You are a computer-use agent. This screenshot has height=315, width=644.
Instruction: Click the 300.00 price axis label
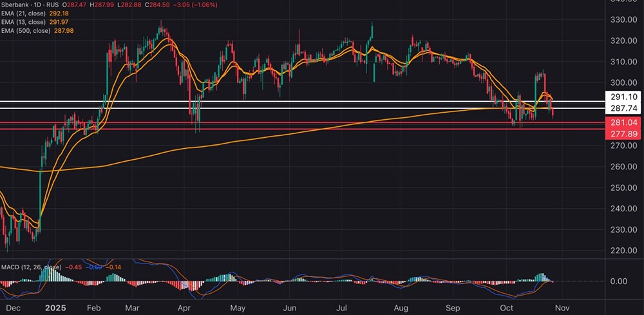624,82
